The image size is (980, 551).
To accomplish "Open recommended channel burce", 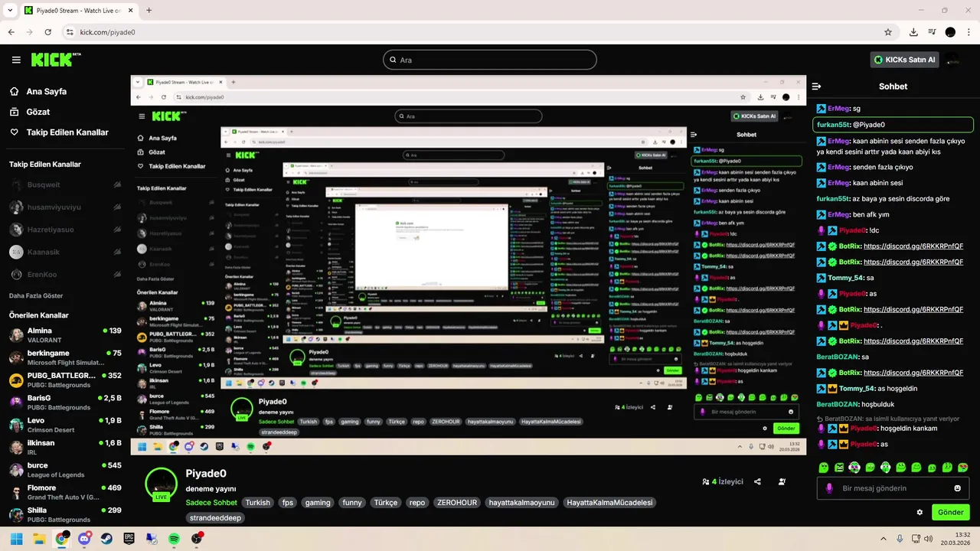I will click(65, 470).
